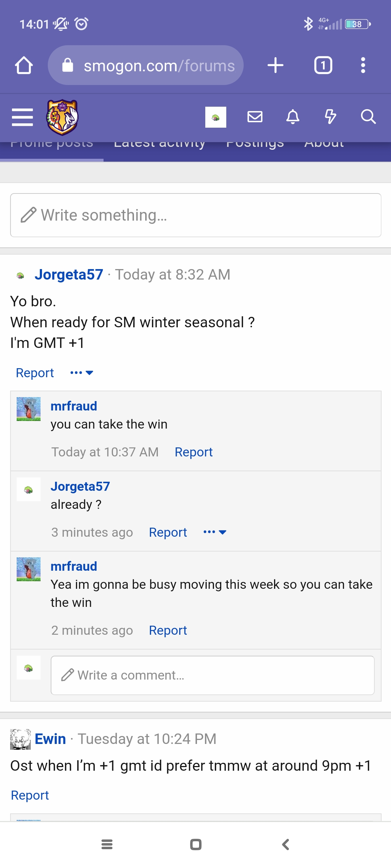
Task: Open the What's new lightning icon
Action: click(330, 117)
